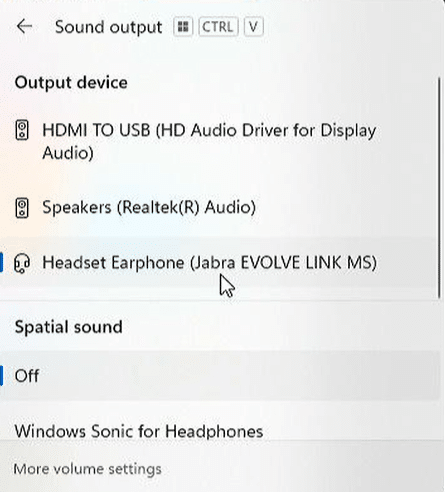
Task: Choose Headset Earphone (Jabra EVOLVE LINK MS)
Action: [x=218, y=263]
